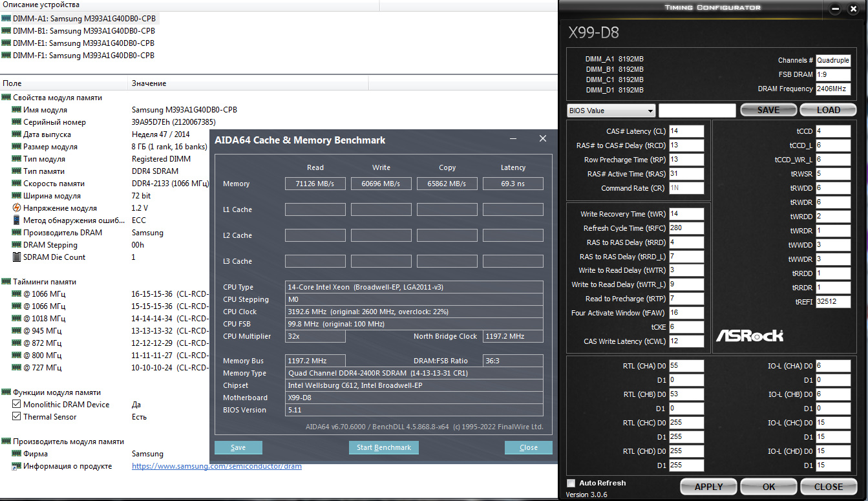Click the Start Benchmark button
The image size is (868, 501).
point(384,447)
